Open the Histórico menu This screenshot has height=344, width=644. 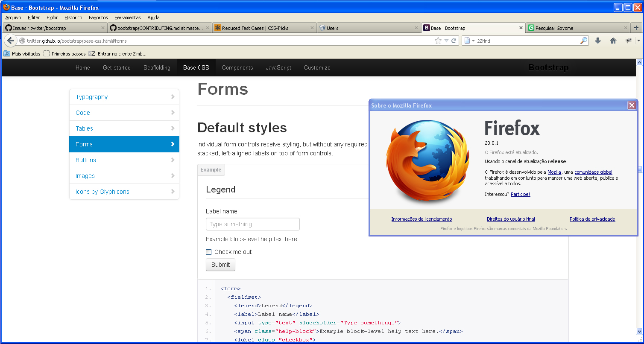point(73,17)
